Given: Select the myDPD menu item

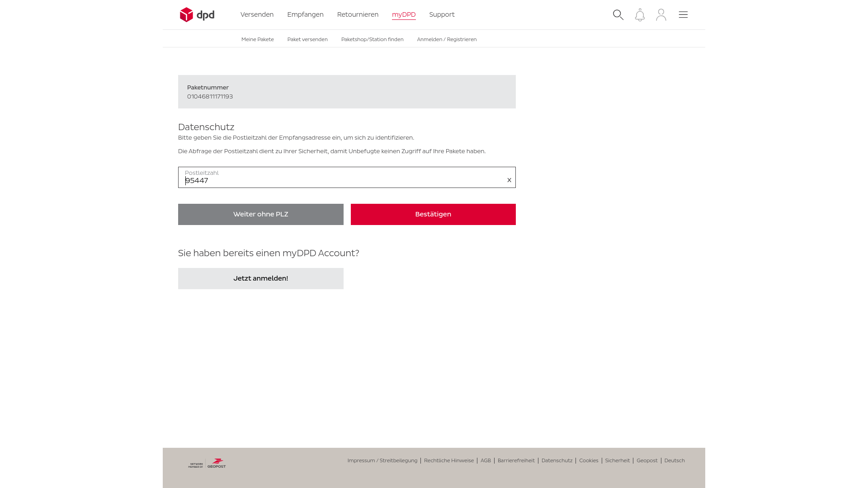Looking at the screenshot, I should (x=404, y=14).
